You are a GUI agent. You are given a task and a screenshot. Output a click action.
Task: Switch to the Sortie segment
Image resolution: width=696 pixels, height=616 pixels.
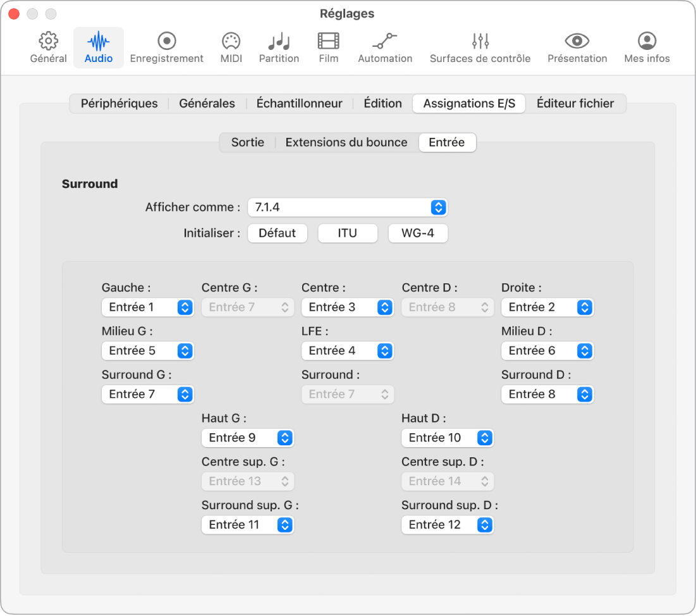pyautogui.click(x=248, y=142)
